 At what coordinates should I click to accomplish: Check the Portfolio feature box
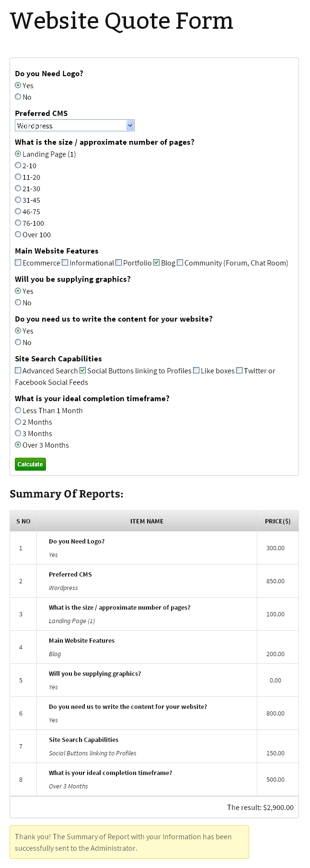coord(119,263)
